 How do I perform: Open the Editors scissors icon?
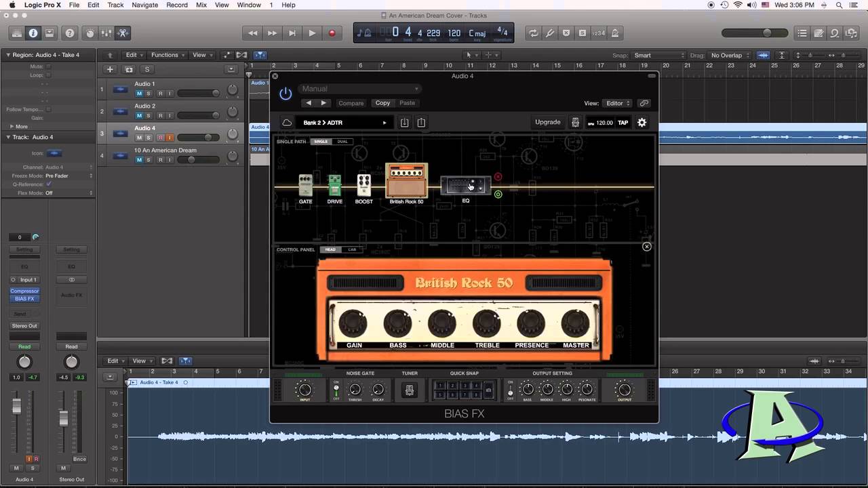coord(123,33)
